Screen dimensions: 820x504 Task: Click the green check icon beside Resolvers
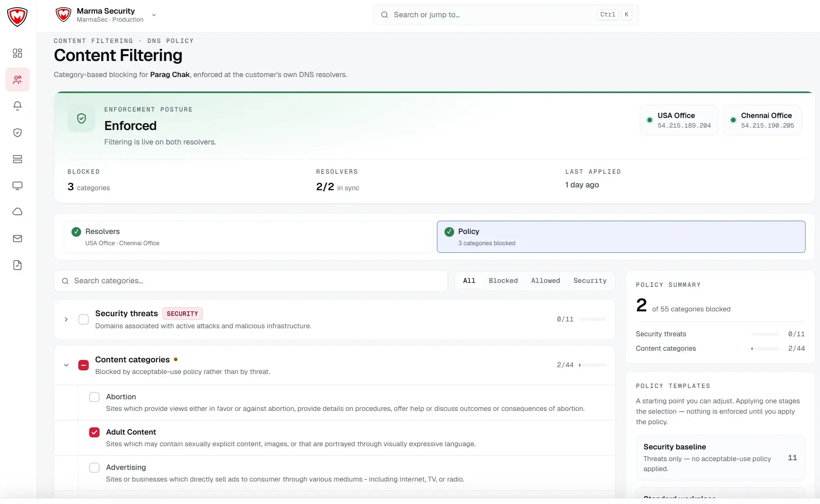[76, 232]
